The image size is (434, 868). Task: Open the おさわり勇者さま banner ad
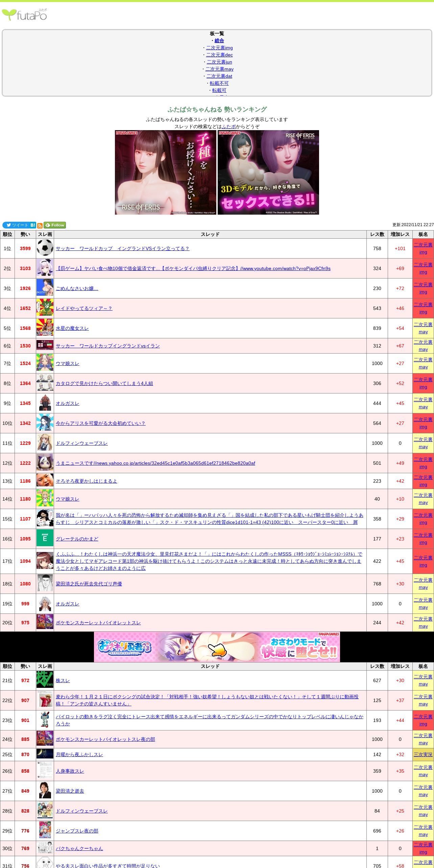click(217, 647)
